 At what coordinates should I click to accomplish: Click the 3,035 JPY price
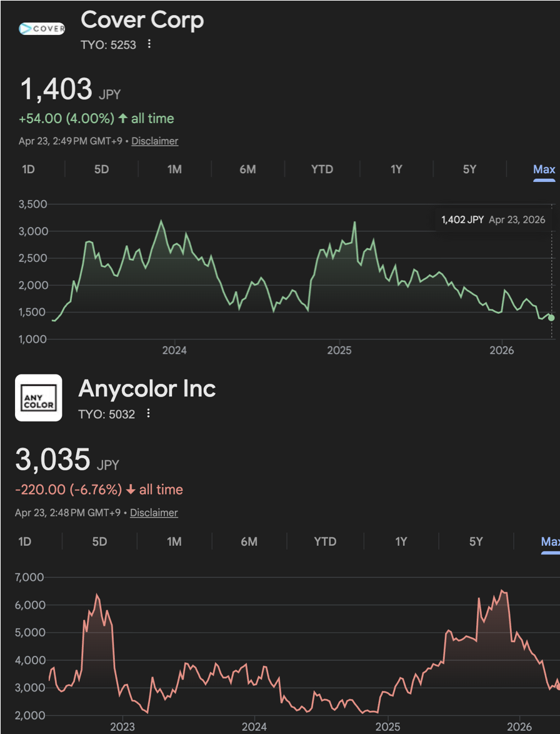(67, 459)
